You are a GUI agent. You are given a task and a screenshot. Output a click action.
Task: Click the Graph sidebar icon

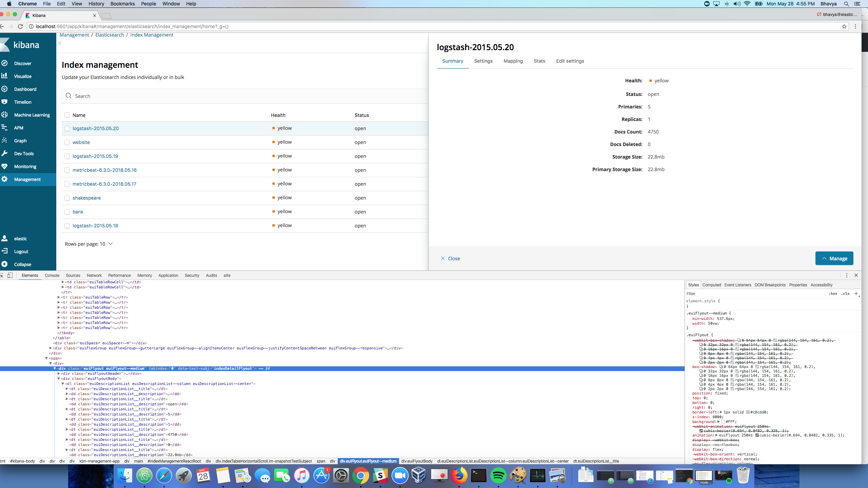(x=4, y=140)
